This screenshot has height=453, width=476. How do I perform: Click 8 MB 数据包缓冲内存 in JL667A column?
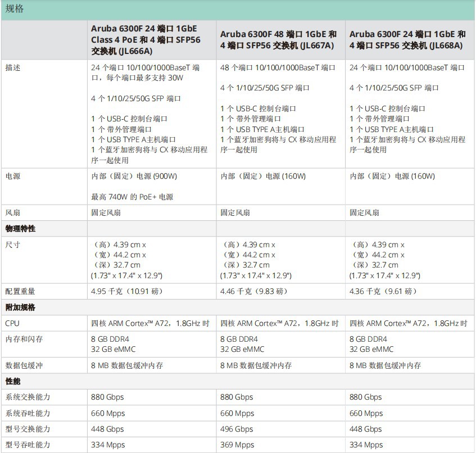point(256,365)
